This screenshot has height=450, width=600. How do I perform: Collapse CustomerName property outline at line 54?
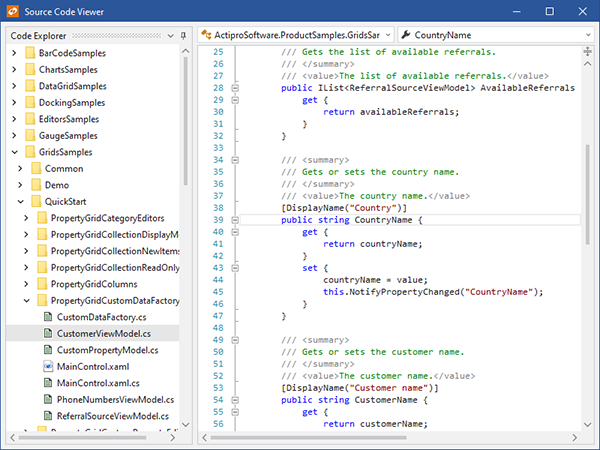[235, 400]
